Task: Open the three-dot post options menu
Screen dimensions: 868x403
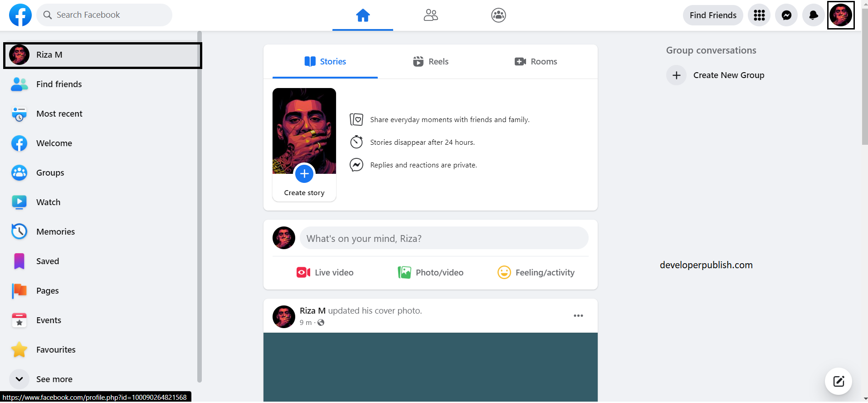Action: pyautogui.click(x=578, y=316)
